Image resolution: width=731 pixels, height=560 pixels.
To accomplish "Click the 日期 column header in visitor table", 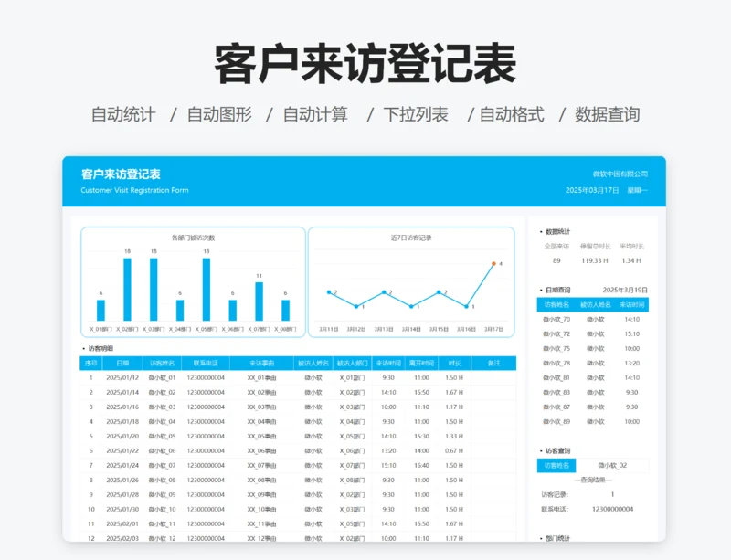I will pos(122,364).
